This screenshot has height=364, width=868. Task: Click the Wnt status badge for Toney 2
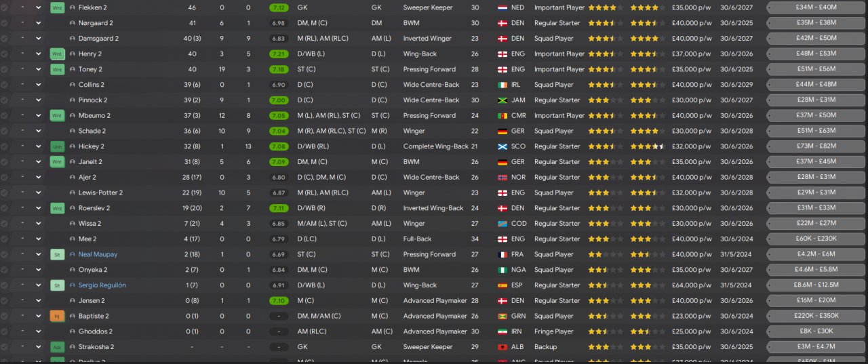pos(58,69)
